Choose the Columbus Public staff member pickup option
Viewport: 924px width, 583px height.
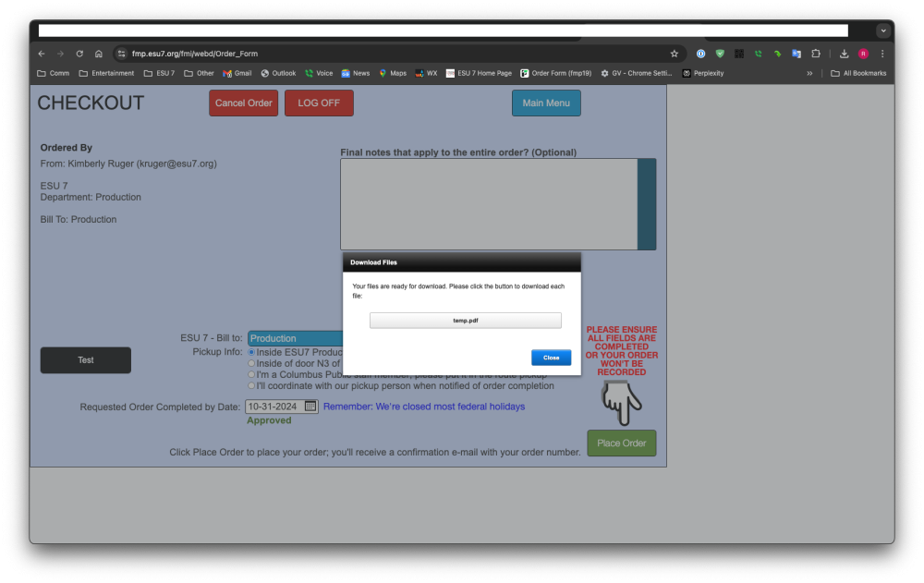point(250,373)
